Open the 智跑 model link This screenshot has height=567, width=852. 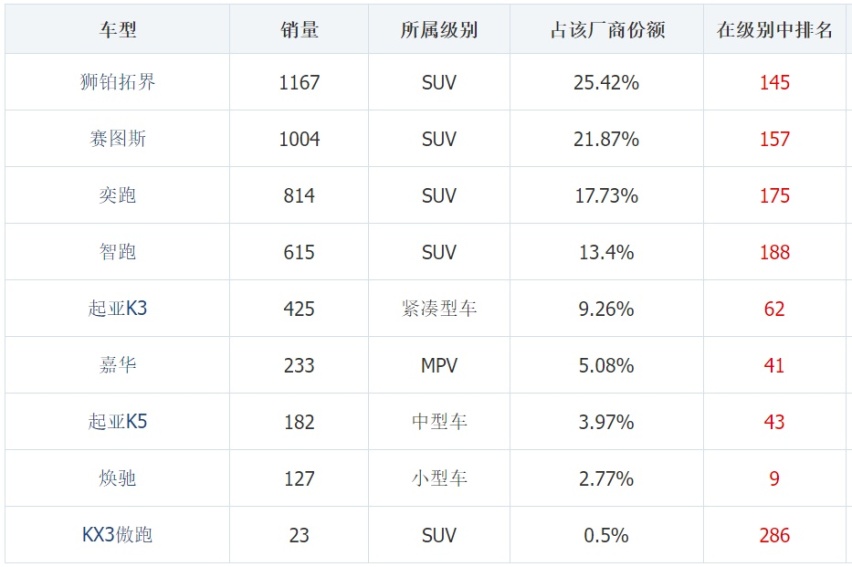click(x=117, y=252)
